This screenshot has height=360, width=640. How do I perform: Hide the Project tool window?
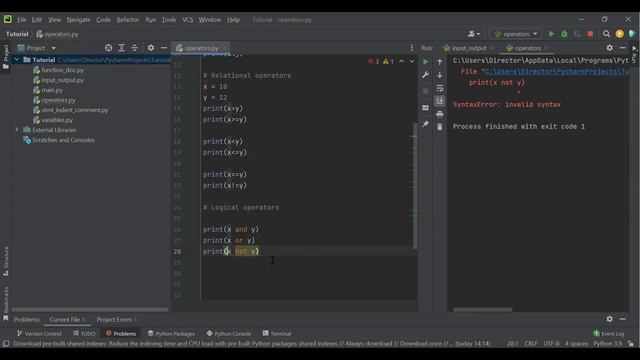[x=164, y=48]
